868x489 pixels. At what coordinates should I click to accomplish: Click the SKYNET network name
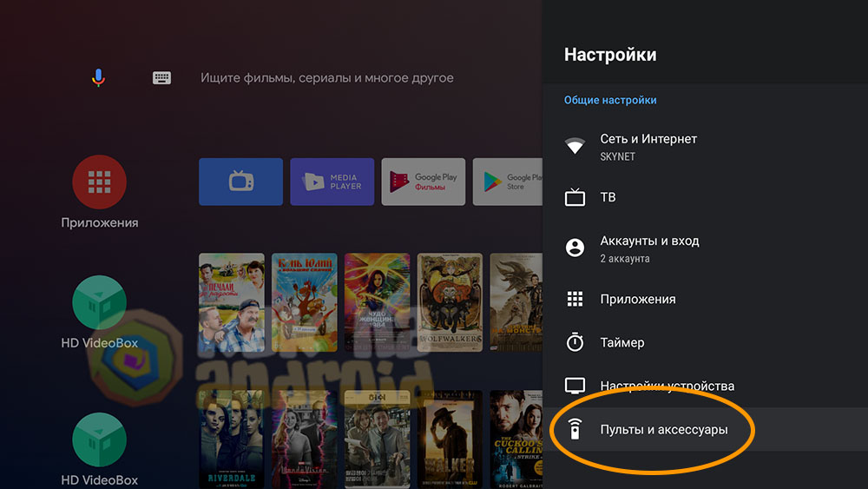pos(618,156)
